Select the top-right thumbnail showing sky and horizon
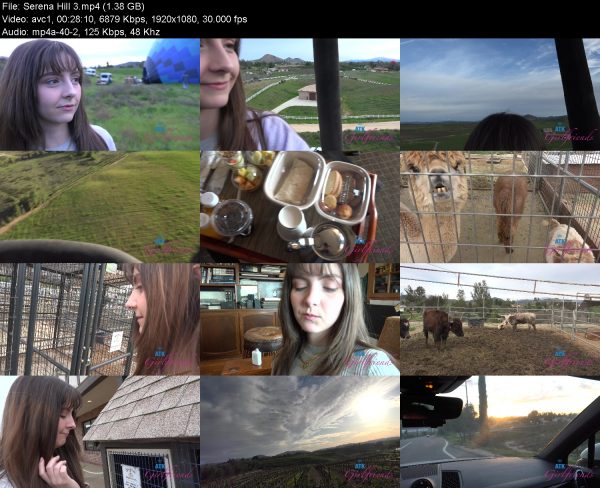Image resolution: width=600 pixels, height=488 pixels. coord(500,95)
